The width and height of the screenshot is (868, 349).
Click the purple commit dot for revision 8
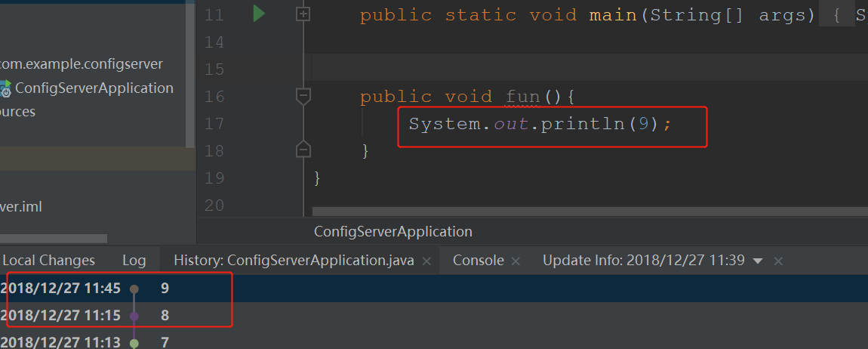pos(134,316)
